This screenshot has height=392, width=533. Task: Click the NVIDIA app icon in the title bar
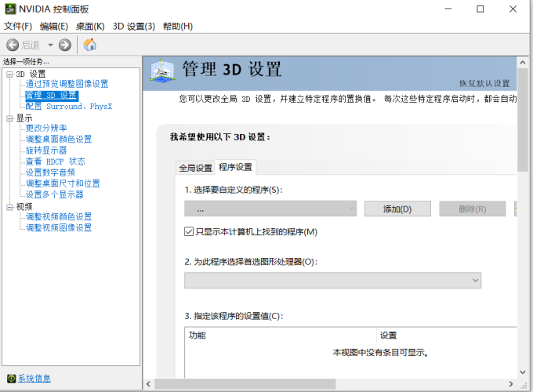click(x=10, y=9)
